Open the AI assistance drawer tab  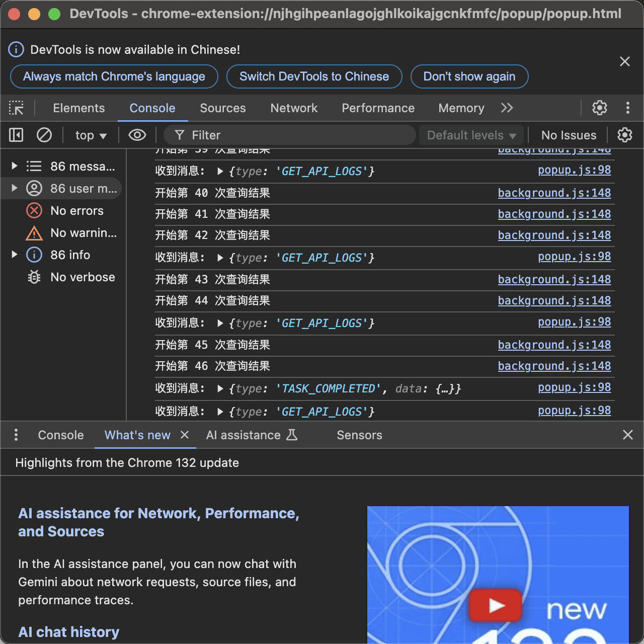(252, 435)
